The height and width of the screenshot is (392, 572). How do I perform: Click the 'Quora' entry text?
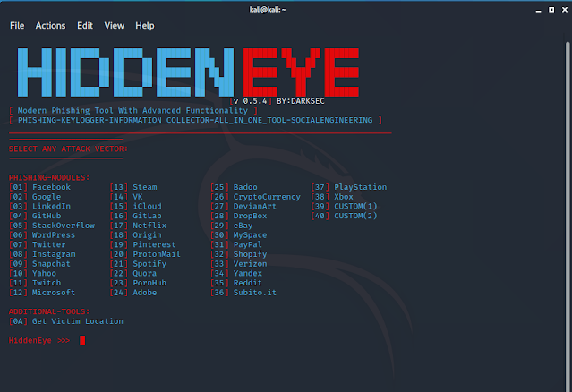click(145, 274)
